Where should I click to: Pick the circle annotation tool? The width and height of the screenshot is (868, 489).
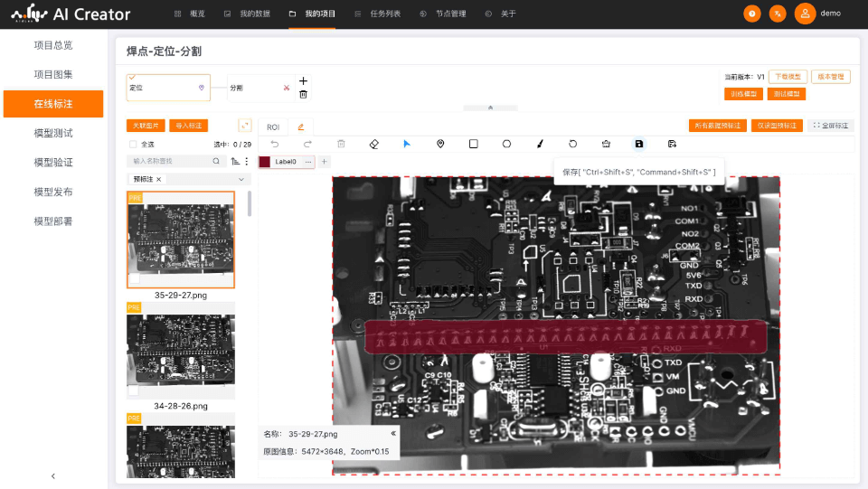click(506, 144)
